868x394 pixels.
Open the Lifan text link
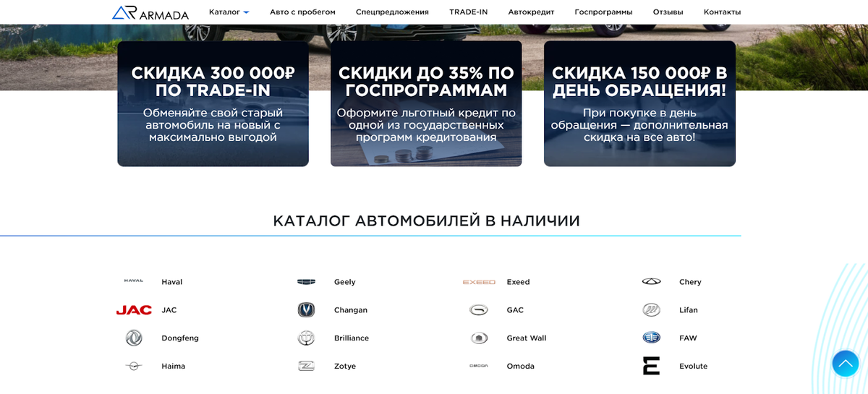689,310
